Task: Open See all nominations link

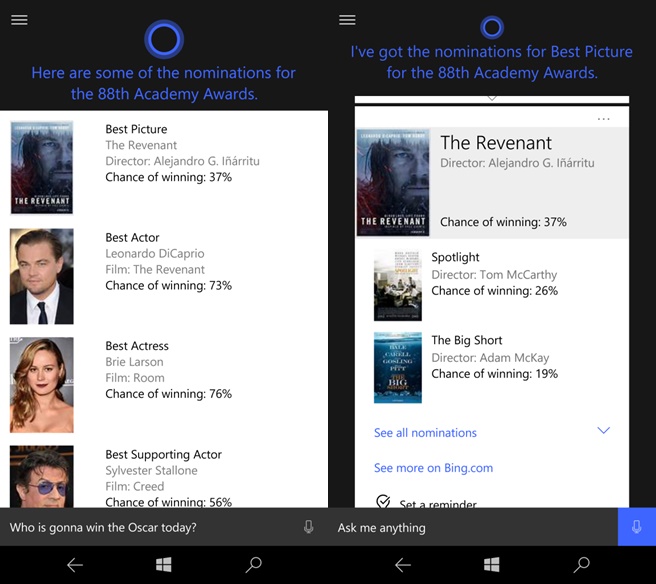Action: [x=425, y=433]
